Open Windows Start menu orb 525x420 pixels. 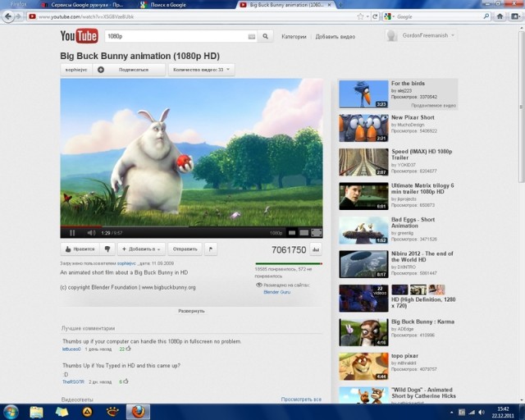tap(11, 412)
